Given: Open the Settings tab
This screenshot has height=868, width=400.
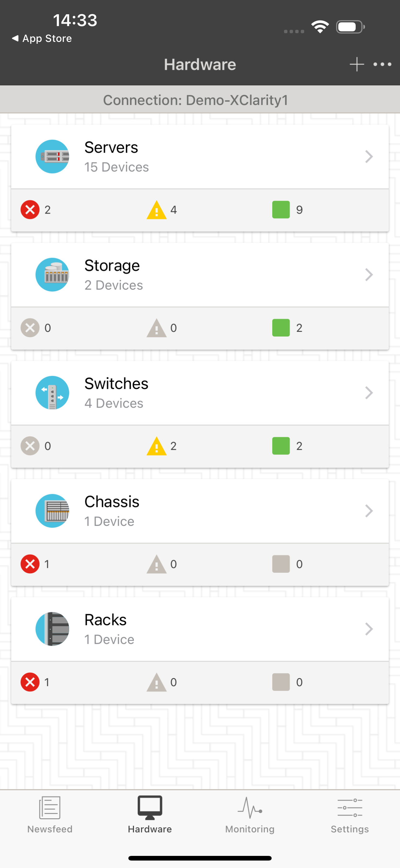Looking at the screenshot, I should 350,814.
